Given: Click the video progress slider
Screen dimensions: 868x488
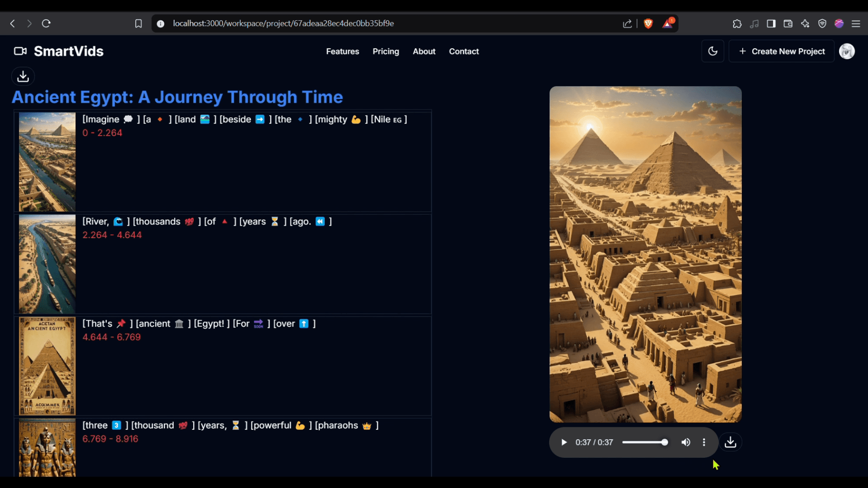Looking at the screenshot, I should point(645,442).
